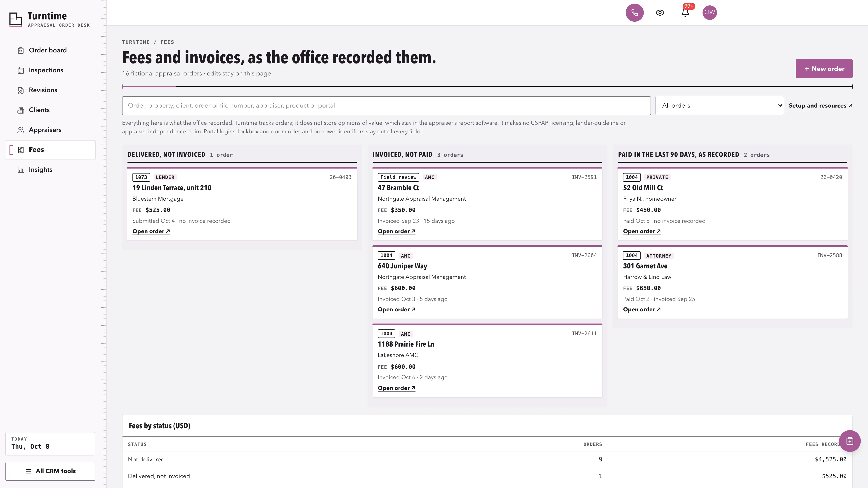Viewport: 868px width, 488px height.
Task: Click the LENDER badge
Action: coord(165,177)
